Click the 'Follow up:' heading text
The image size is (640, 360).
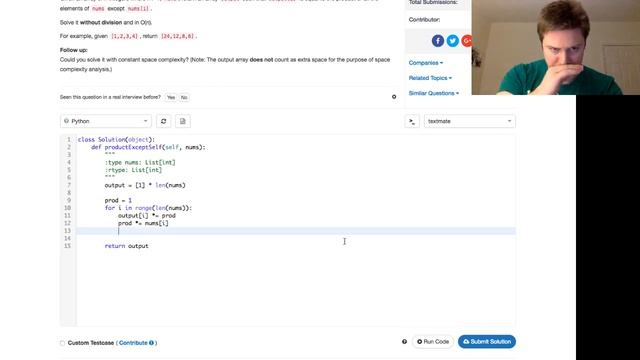(x=73, y=50)
